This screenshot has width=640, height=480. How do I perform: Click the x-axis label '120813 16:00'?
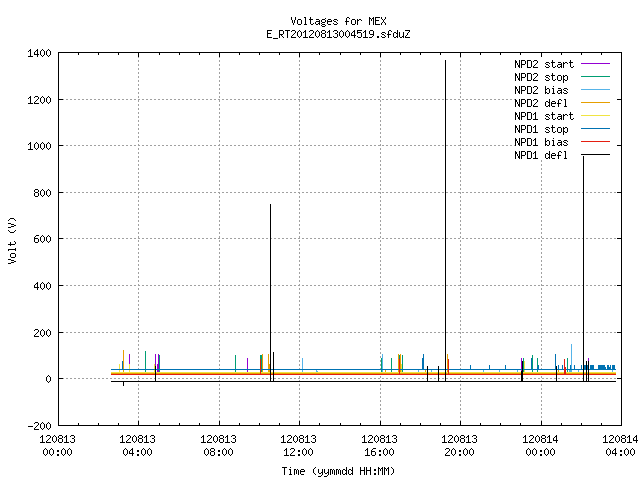click(x=379, y=446)
